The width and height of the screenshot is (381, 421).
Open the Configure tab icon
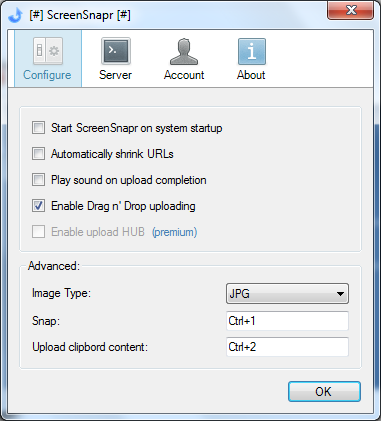click(x=48, y=51)
